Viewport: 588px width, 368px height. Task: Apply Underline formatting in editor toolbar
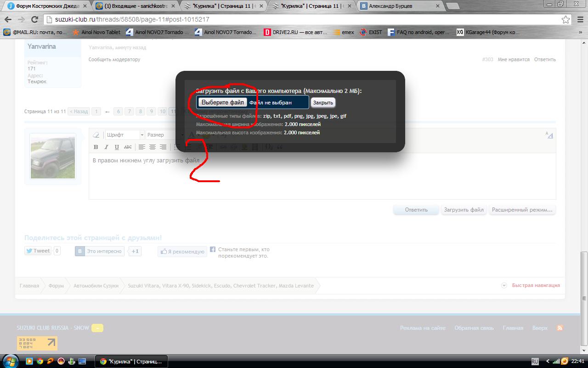point(117,147)
